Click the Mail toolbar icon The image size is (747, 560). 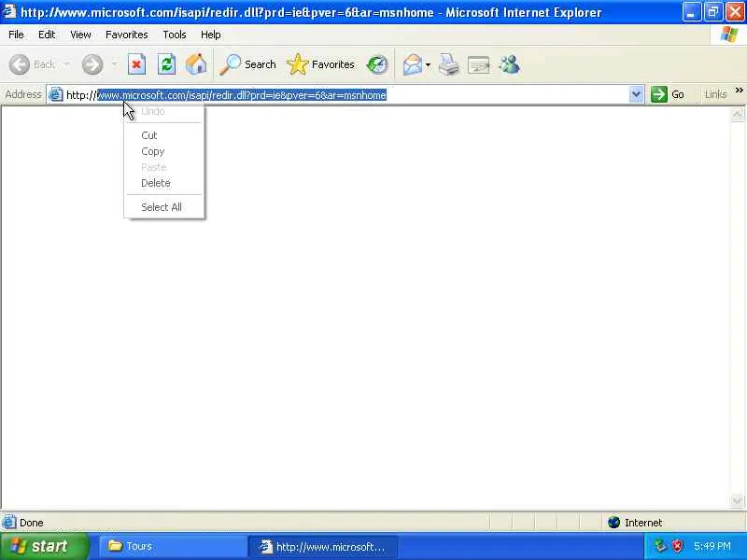point(412,64)
